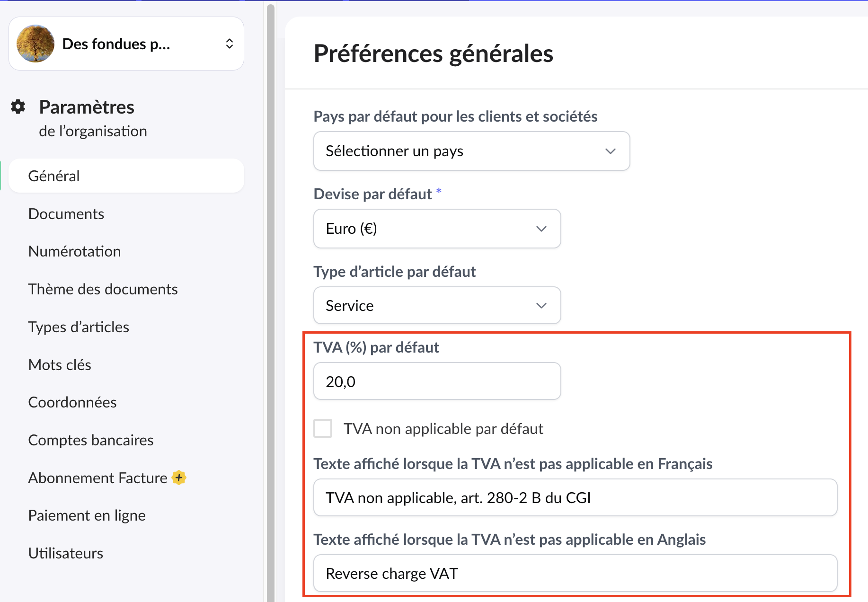Expand the Sélectionner un pays dropdown
Image resolution: width=868 pixels, height=602 pixels.
[x=471, y=151]
